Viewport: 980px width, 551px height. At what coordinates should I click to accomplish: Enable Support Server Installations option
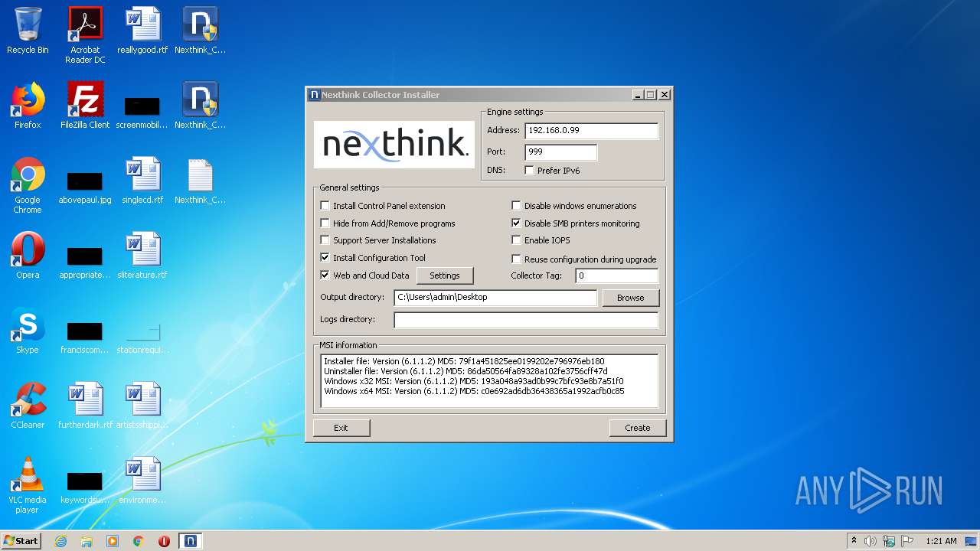(325, 240)
